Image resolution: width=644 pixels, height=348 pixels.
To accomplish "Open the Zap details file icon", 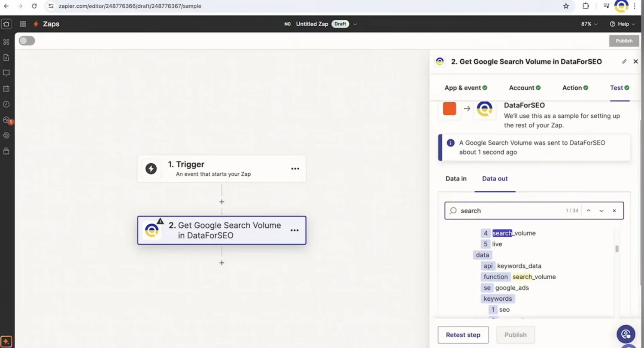I will pyautogui.click(x=6, y=58).
